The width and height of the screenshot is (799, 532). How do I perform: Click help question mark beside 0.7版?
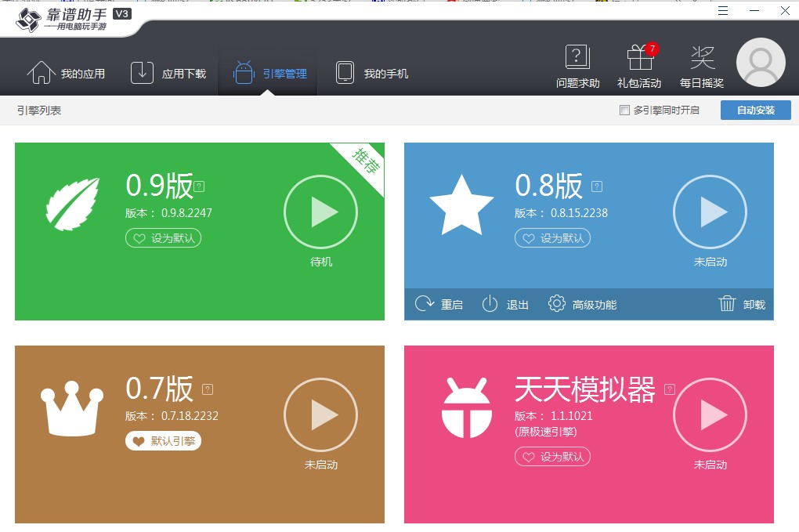point(208,389)
